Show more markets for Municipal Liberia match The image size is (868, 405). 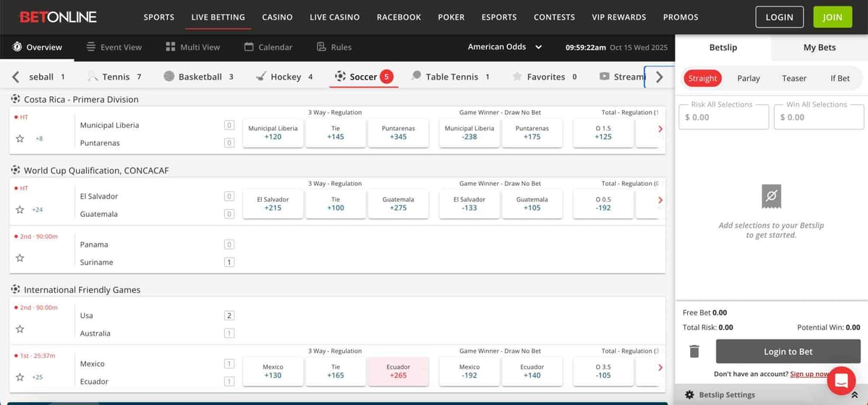click(660, 129)
